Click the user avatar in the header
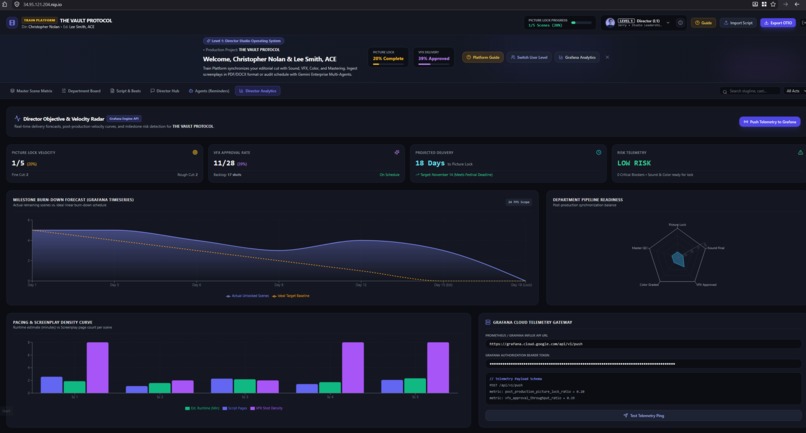This screenshot has height=433, width=806. point(610,23)
